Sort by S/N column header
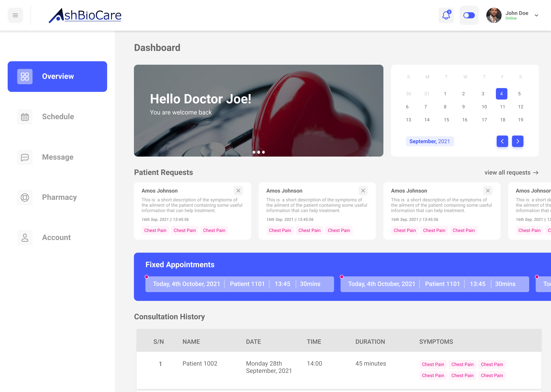Screen dimensions: 551x392 coord(159,342)
